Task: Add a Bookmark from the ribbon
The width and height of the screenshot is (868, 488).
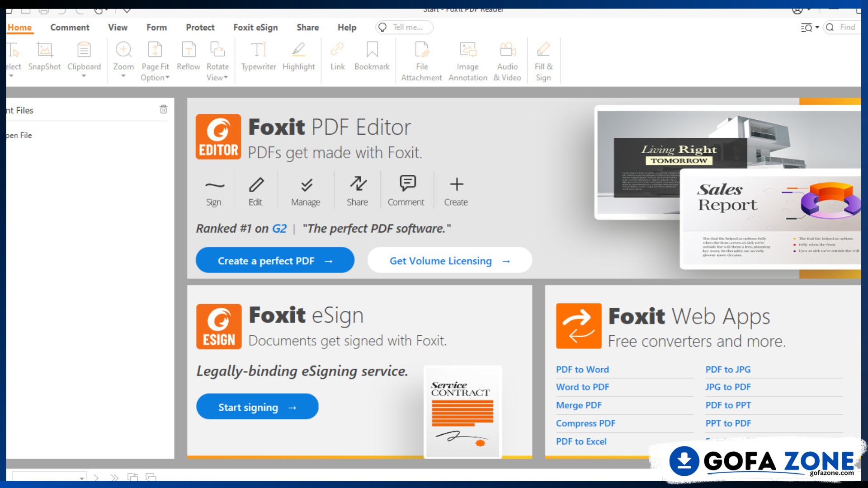Action: 372,56
